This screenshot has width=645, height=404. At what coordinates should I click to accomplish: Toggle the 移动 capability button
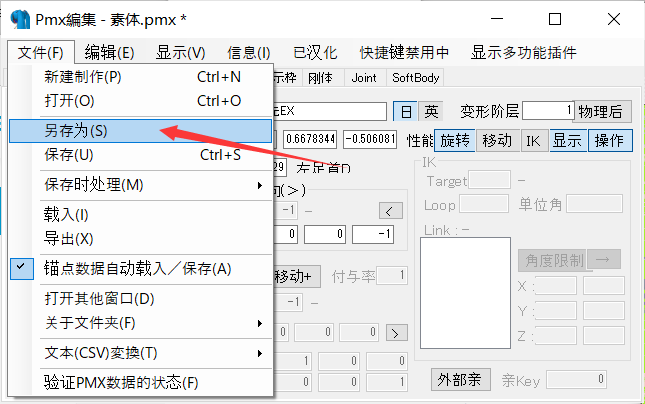coord(496,141)
